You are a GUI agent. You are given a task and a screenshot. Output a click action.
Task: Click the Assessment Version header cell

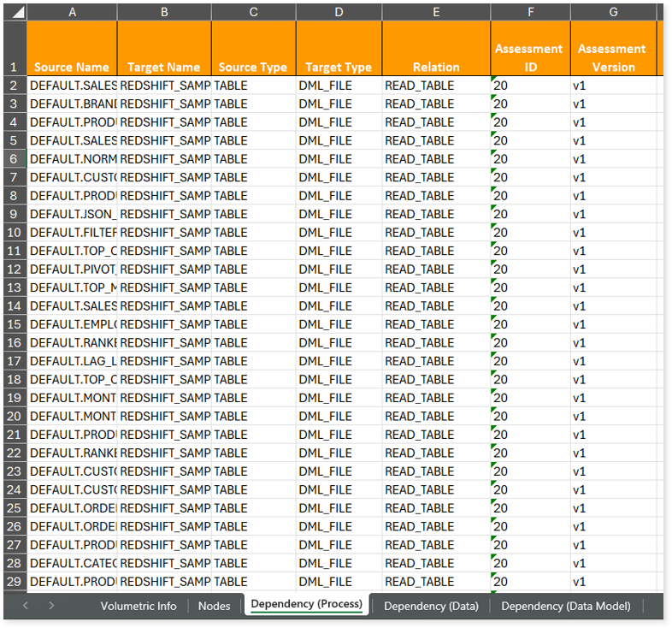point(612,57)
